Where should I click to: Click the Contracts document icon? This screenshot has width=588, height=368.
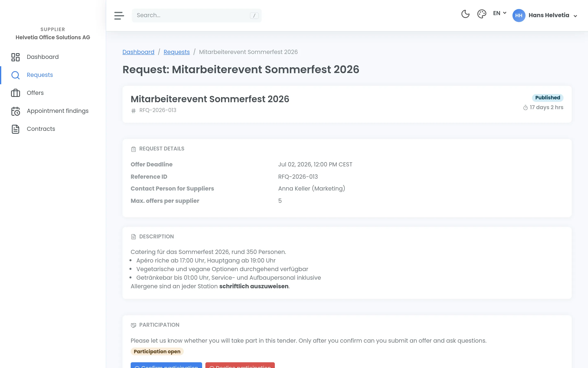tap(16, 129)
